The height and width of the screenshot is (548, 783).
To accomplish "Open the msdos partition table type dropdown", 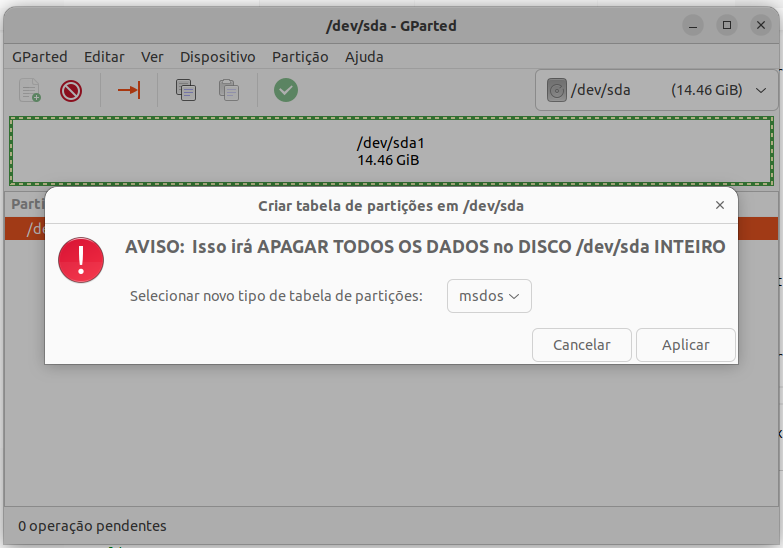I will click(x=489, y=296).
